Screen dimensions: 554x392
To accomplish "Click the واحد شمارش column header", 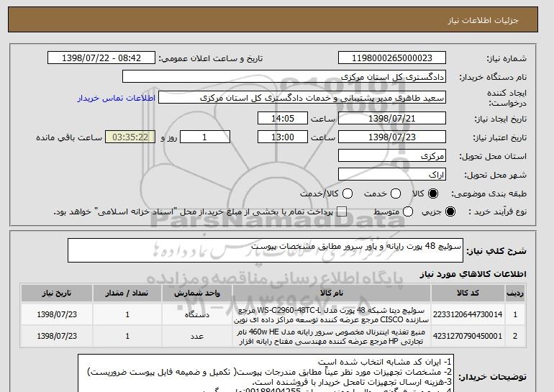I will 197,293.
